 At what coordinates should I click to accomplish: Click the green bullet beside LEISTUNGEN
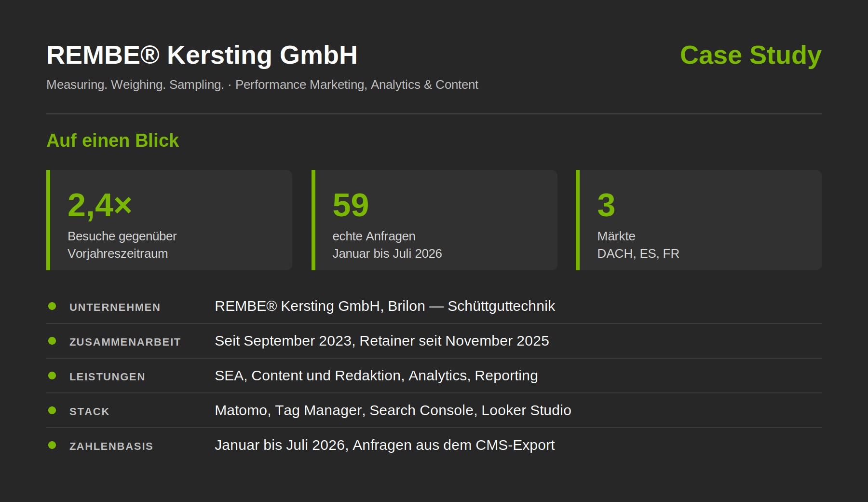(x=52, y=376)
